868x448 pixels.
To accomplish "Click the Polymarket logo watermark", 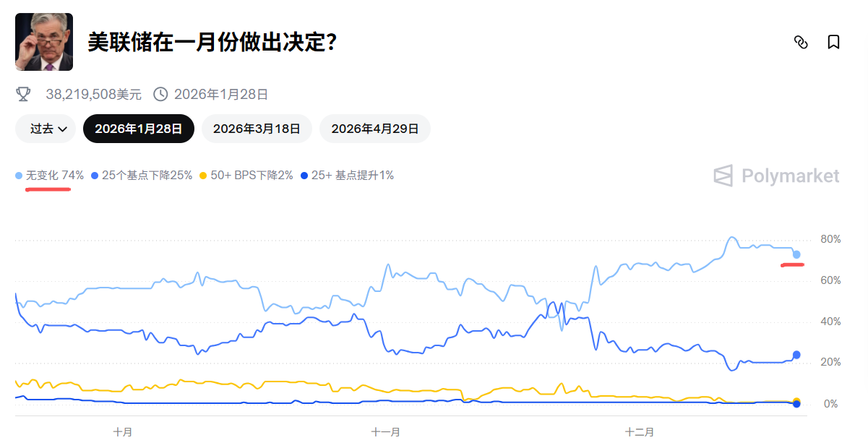I will [x=777, y=176].
